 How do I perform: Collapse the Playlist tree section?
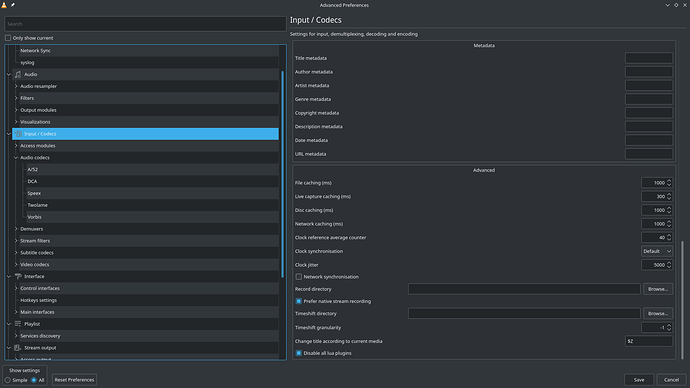pyautogui.click(x=9, y=324)
